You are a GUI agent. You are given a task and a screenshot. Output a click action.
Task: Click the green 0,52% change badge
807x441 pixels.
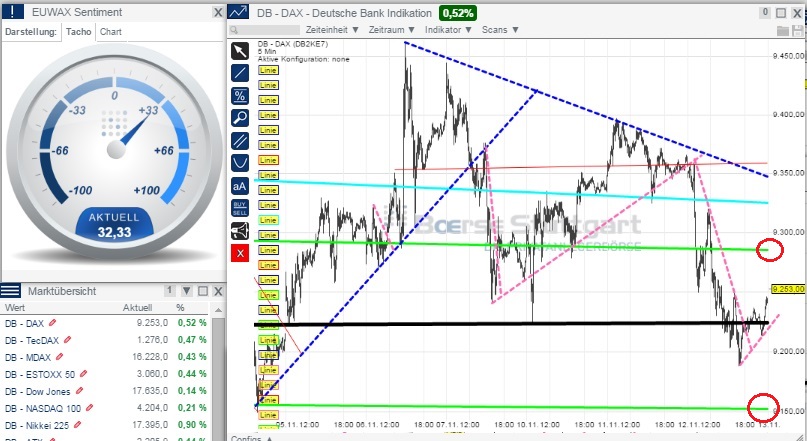pyautogui.click(x=458, y=12)
